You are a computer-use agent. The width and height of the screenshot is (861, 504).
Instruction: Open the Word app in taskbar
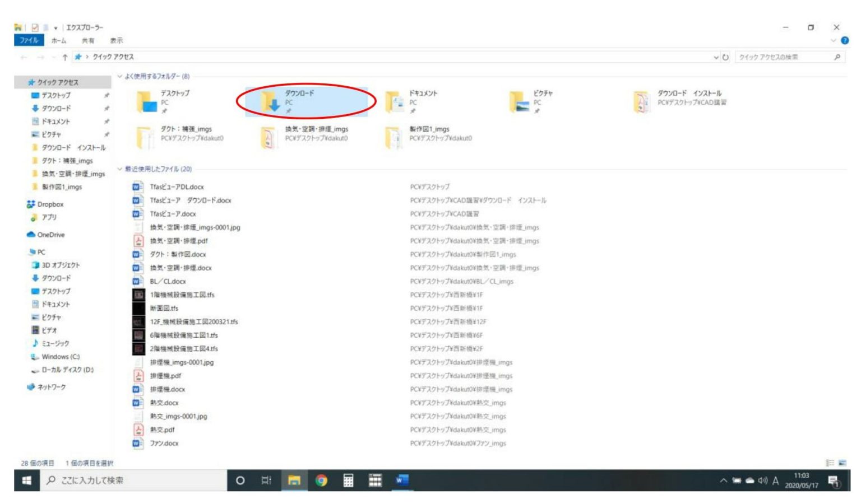coord(401,480)
